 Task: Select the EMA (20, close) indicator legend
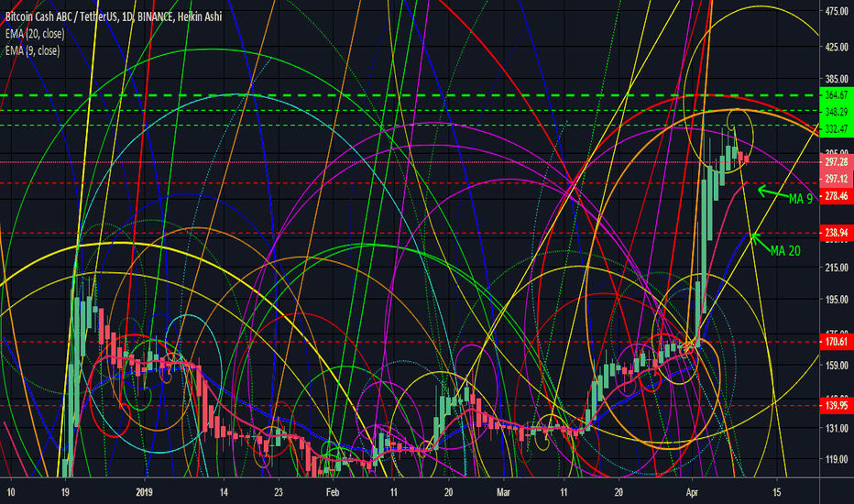tap(35, 34)
